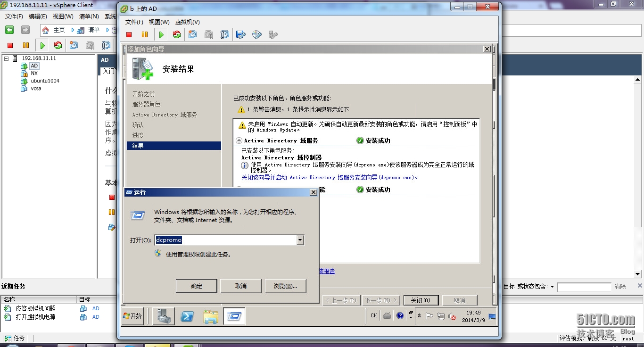This screenshot has width=644, height=347.
Task: Click muted volume tray icon
Action: 452,316
